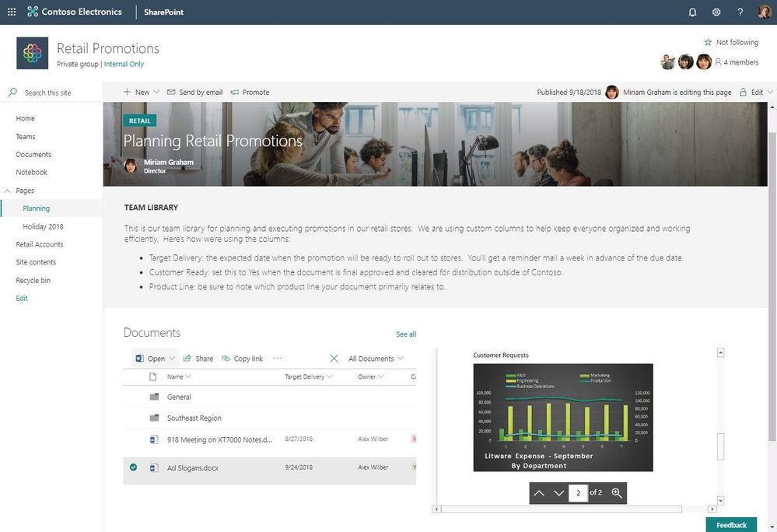This screenshot has width=777, height=532.
Task: Click the Litware Expense chart thumbnail
Action: tap(563, 418)
